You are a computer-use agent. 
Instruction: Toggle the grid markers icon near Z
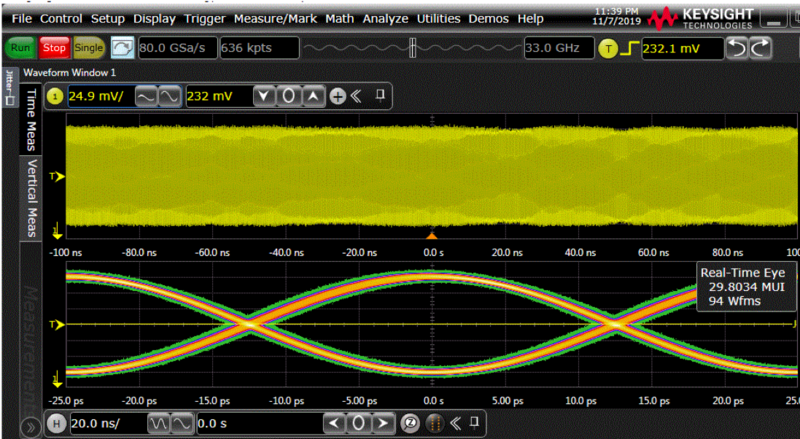click(434, 423)
